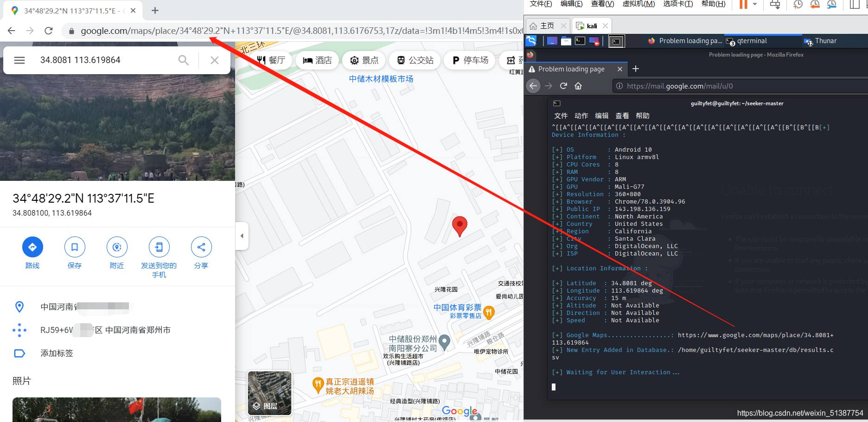Filter the map by 停车场 (parking)

pyautogui.click(x=470, y=60)
